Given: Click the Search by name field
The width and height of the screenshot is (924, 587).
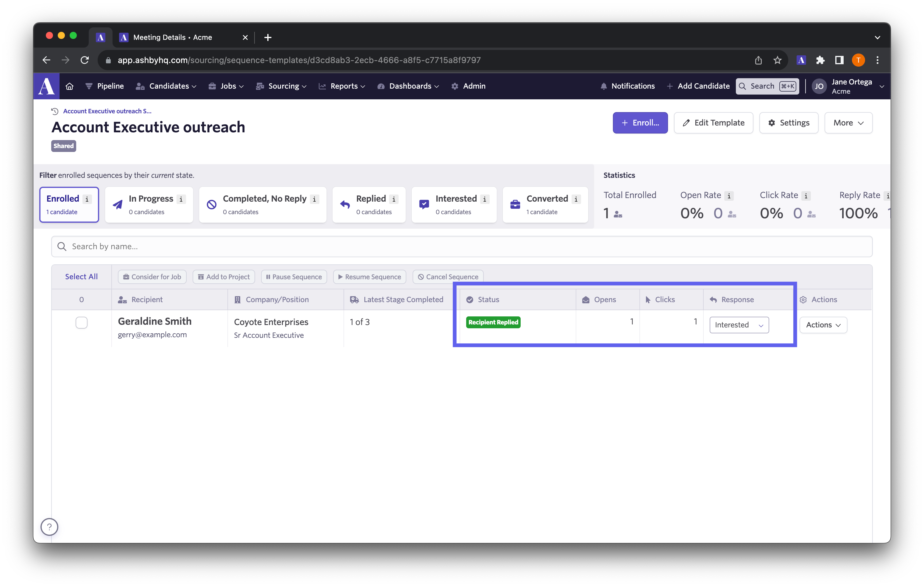Looking at the screenshot, I should (462, 247).
